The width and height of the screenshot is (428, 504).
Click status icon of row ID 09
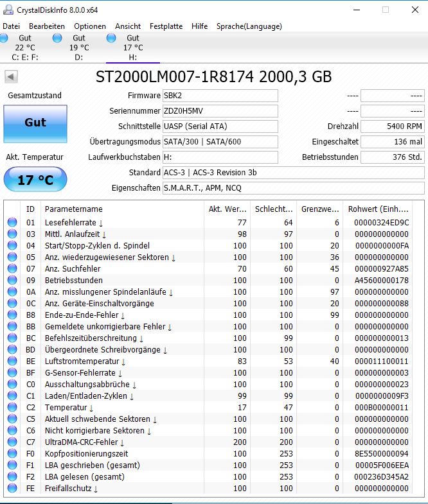[x=12, y=280]
